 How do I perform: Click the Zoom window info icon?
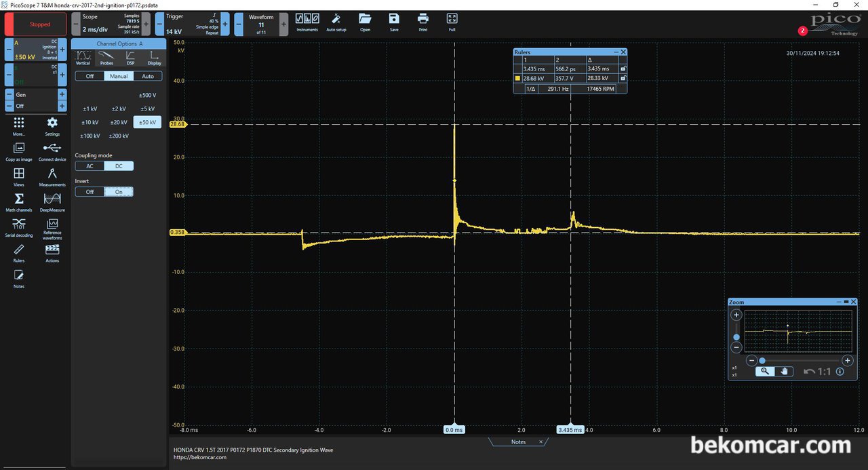point(840,371)
